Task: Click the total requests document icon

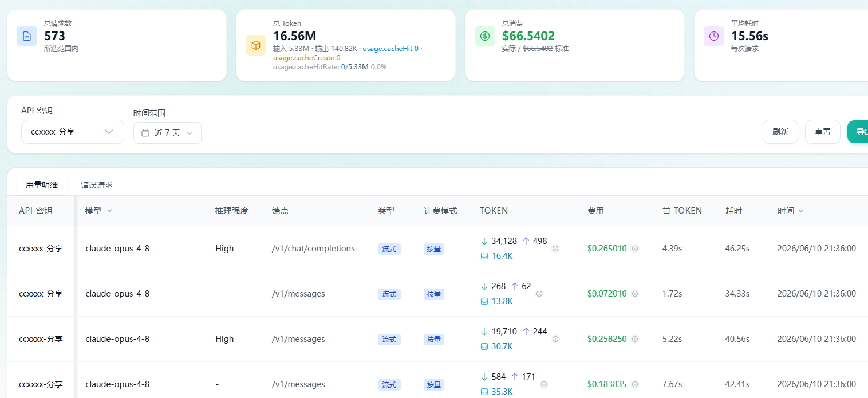Action: (x=27, y=36)
